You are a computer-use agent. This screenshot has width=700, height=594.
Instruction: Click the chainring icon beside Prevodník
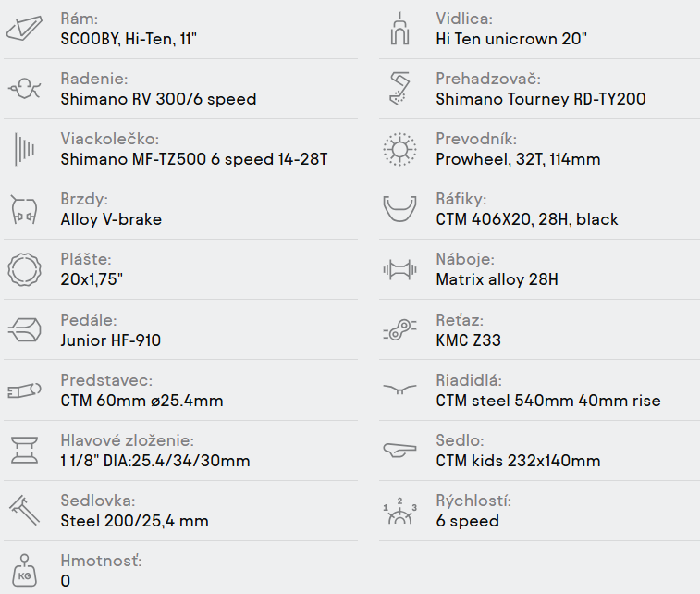coord(399,149)
